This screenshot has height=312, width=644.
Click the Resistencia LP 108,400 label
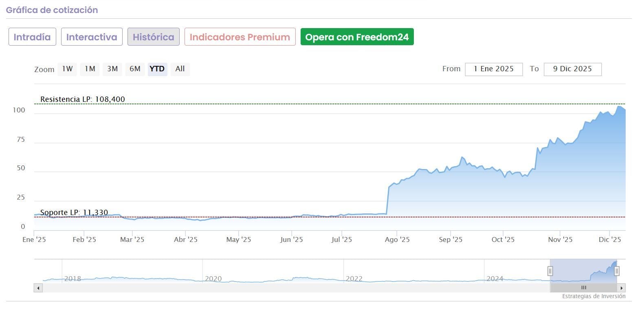click(x=83, y=99)
